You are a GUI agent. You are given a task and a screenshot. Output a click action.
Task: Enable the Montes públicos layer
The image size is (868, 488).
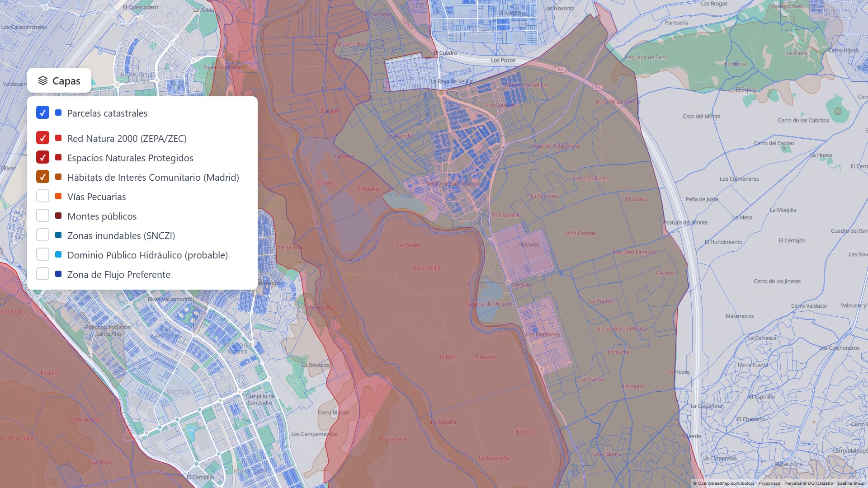coord(42,216)
